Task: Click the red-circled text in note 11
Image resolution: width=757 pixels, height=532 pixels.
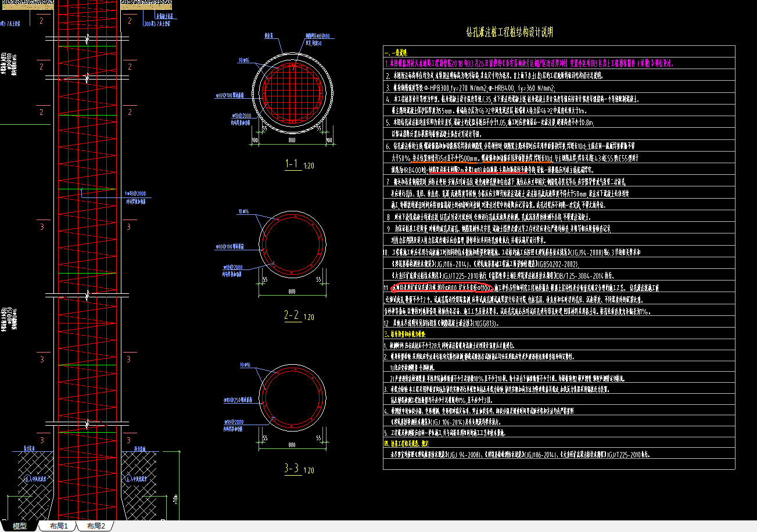Action: click(x=443, y=287)
